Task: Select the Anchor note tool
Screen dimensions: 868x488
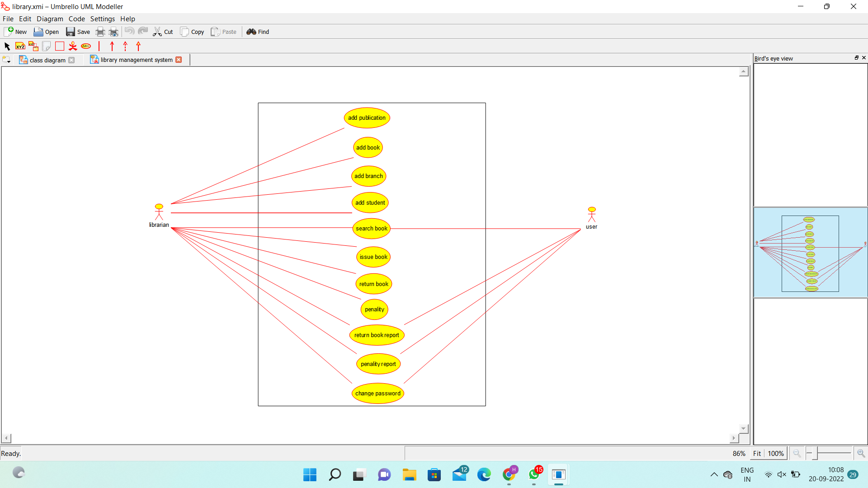Action: (33, 46)
